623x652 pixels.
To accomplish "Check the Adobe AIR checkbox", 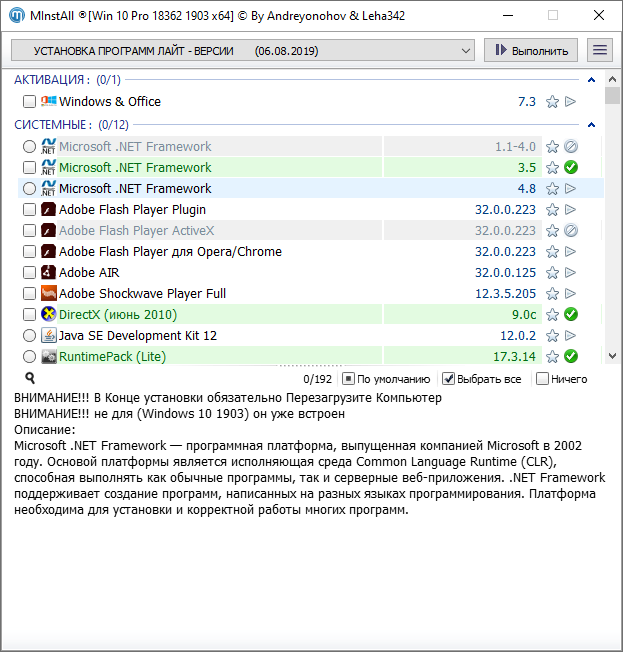I will pyautogui.click(x=29, y=272).
